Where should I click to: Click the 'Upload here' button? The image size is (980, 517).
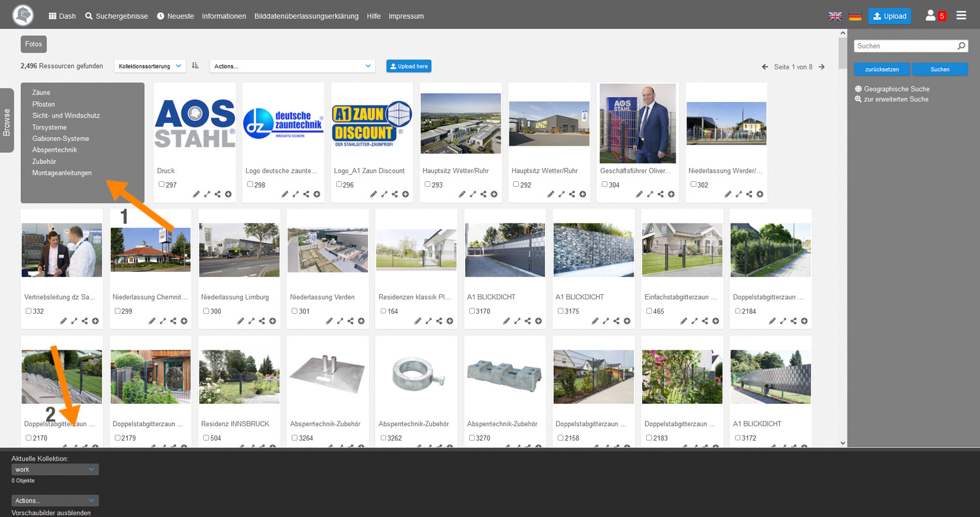pyautogui.click(x=408, y=66)
